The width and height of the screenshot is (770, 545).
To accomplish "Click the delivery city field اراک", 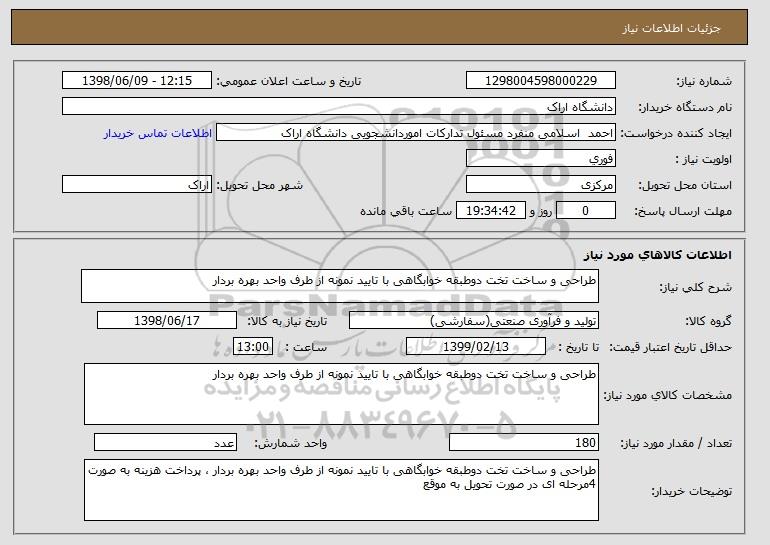I will point(137,185).
